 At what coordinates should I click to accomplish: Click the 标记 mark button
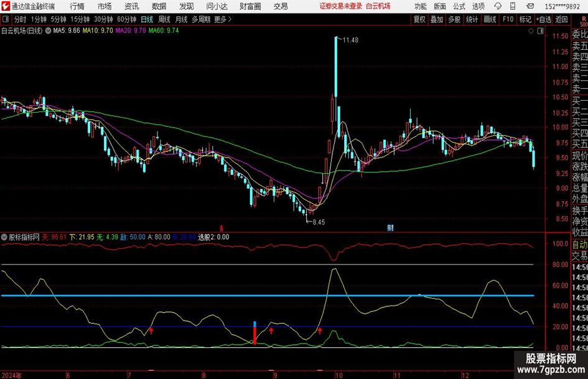pos(525,19)
